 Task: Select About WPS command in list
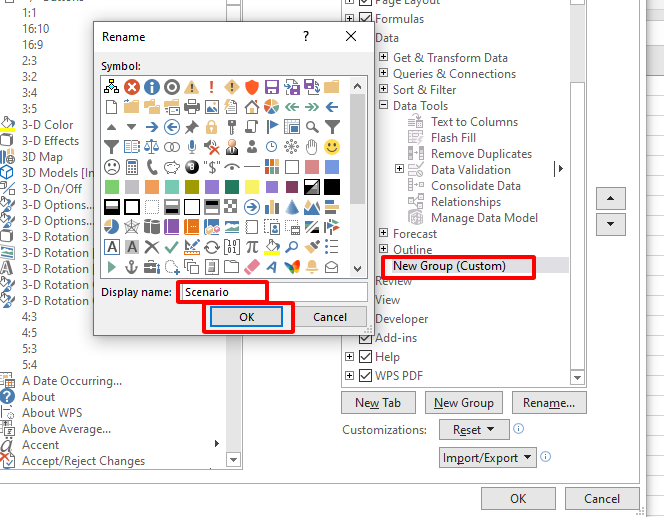coord(52,413)
